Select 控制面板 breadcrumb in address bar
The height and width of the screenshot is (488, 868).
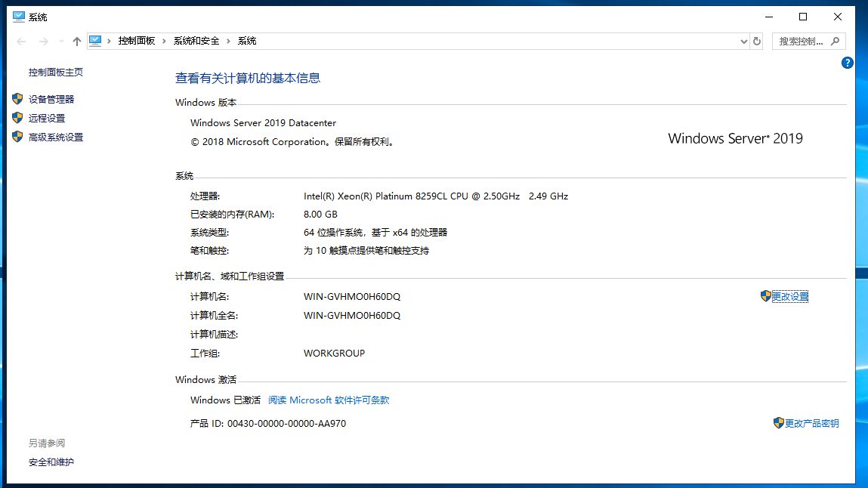(x=136, y=41)
